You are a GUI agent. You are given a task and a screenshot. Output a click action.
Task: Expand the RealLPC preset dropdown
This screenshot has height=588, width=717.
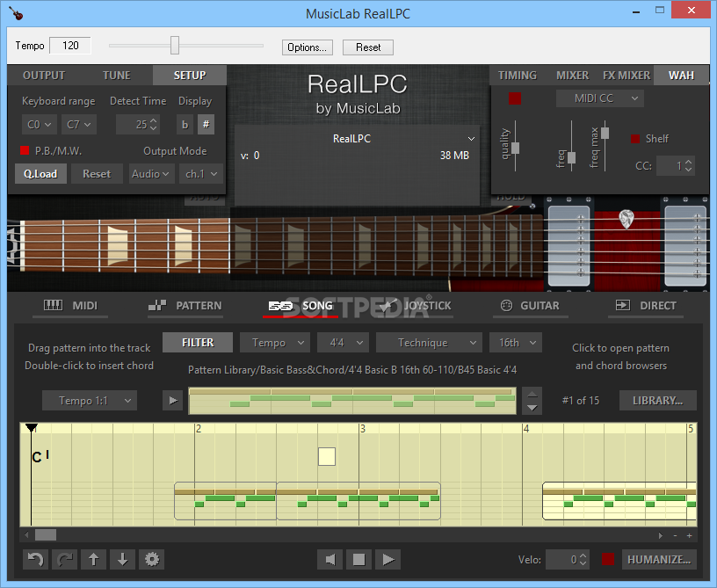click(471, 139)
